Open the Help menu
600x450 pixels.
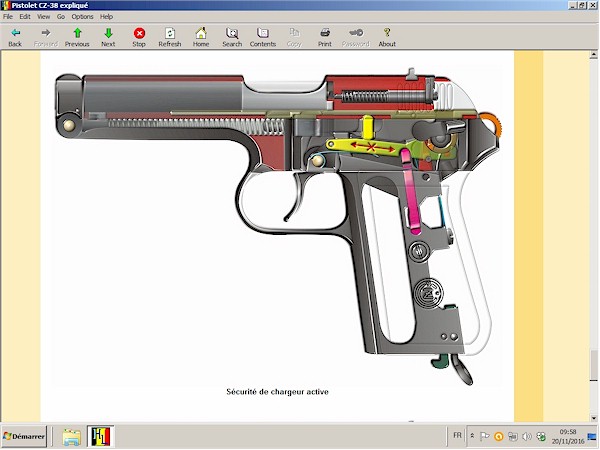point(106,16)
